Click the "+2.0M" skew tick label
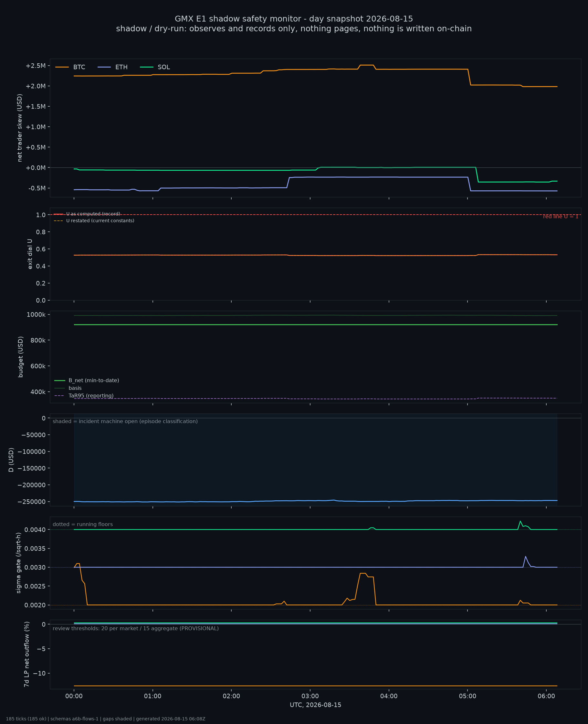This screenshot has width=588, height=724. 36,86
